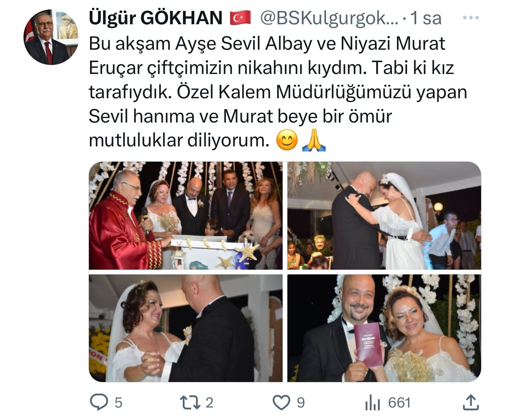The image size is (505, 420).
Task: Click the like count number 9
Action: tap(301, 403)
